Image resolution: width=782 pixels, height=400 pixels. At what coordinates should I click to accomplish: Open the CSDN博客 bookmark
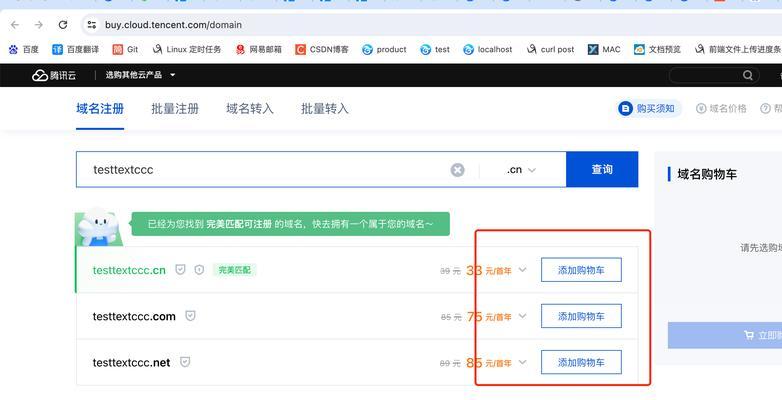pyautogui.click(x=322, y=49)
